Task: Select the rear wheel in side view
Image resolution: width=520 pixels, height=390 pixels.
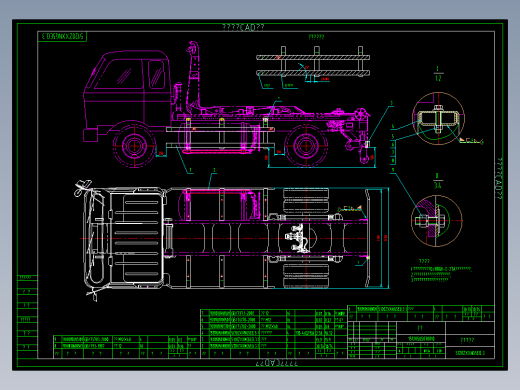Action: (306, 146)
